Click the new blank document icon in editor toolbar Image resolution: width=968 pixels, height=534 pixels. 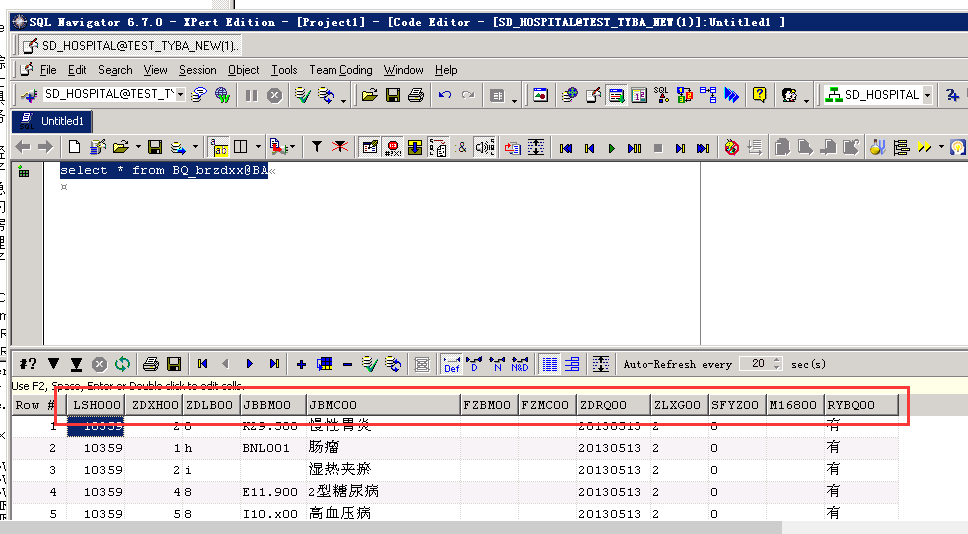point(75,147)
